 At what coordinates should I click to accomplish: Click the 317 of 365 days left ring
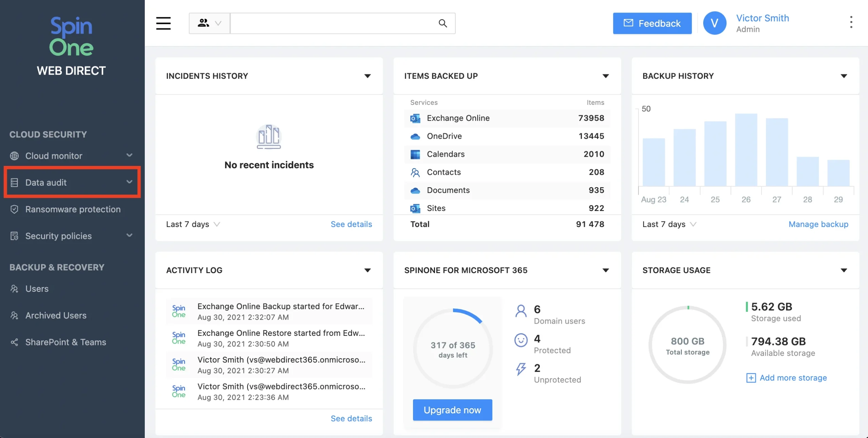[453, 348]
